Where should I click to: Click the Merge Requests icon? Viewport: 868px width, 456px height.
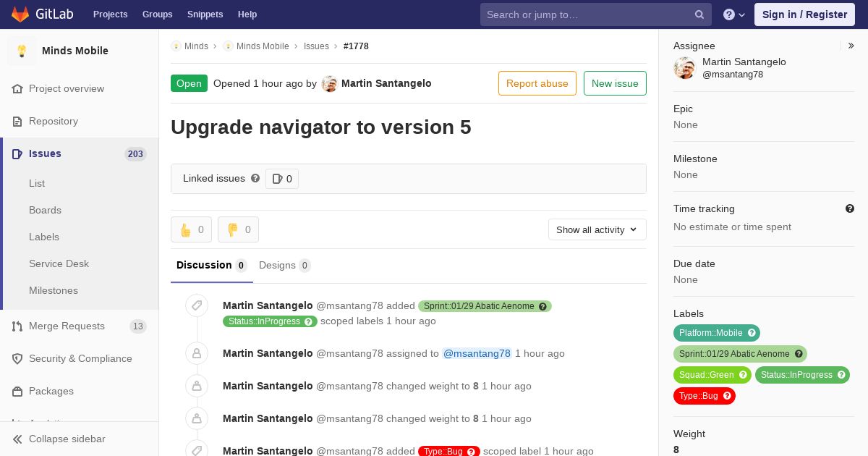tap(17, 326)
